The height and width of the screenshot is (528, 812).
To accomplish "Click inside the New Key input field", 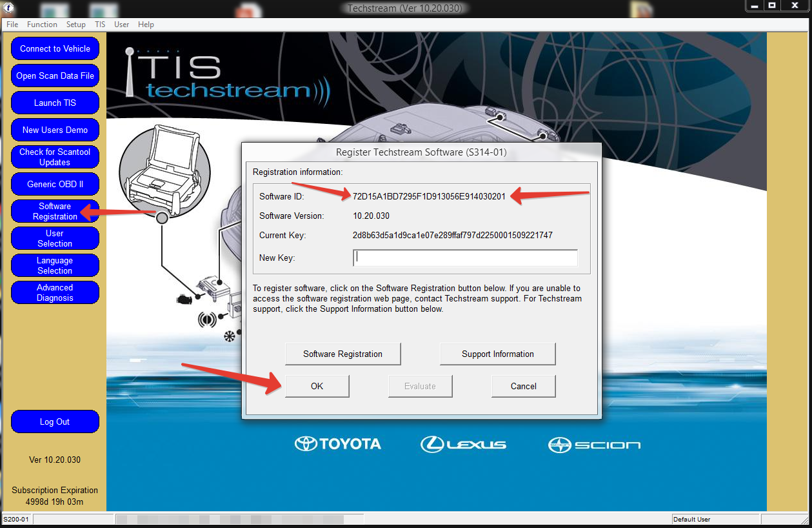I will (x=465, y=258).
